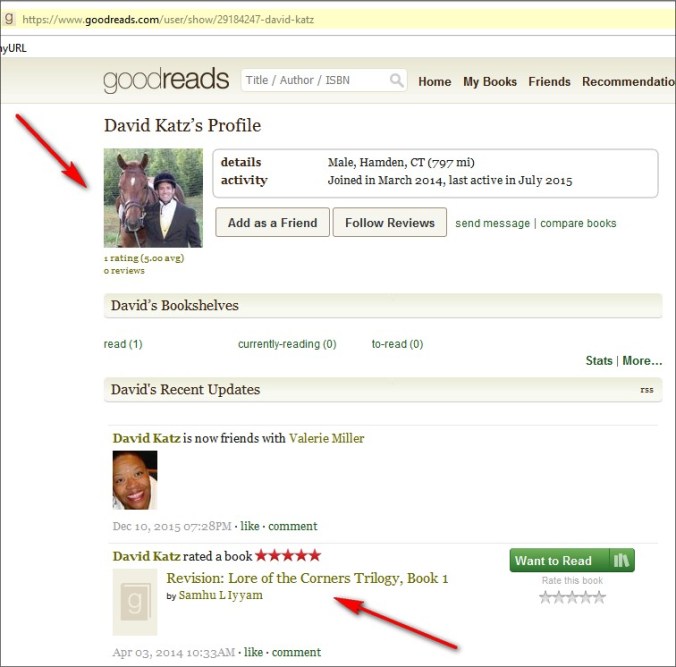
Task: Open Revision: Lore of the Corners Trilogy link
Action: (x=307, y=578)
